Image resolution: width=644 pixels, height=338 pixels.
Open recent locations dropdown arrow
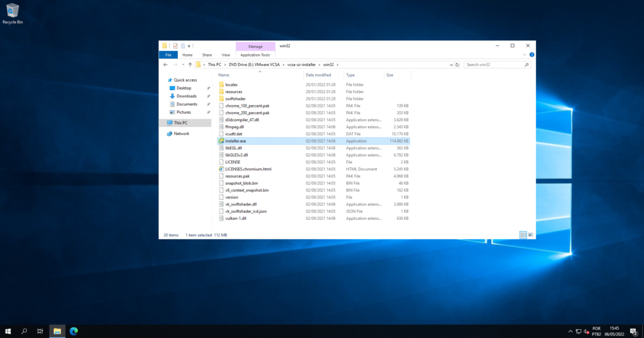(183, 65)
